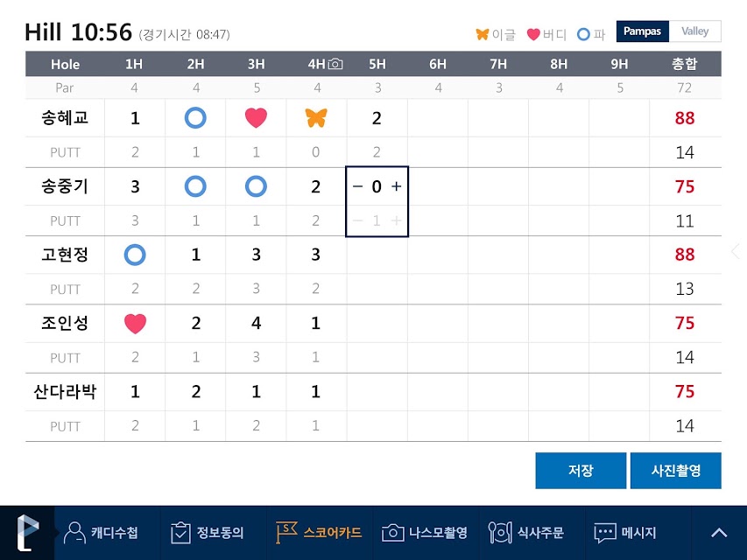Click the par circle for 고현정 hole 1
Viewport: 747px width, 560px height.
[x=135, y=255]
